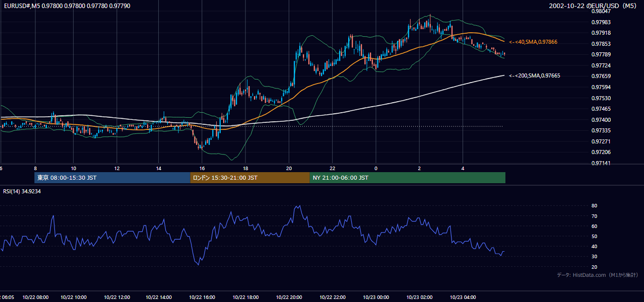644x302 pixels.
Task: Click RSI scale value 40
Action: point(594,246)
